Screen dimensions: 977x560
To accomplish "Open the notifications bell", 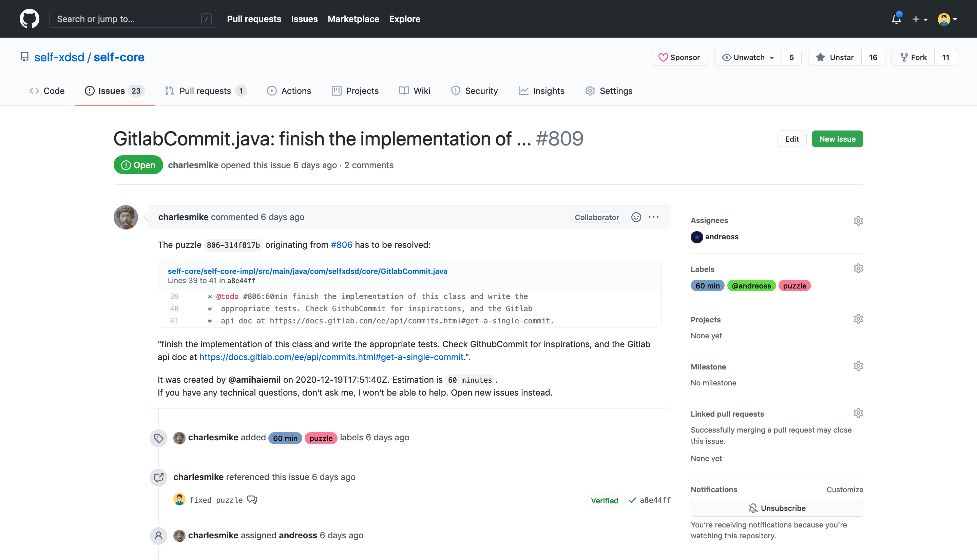I will click(x=896, y=19).
